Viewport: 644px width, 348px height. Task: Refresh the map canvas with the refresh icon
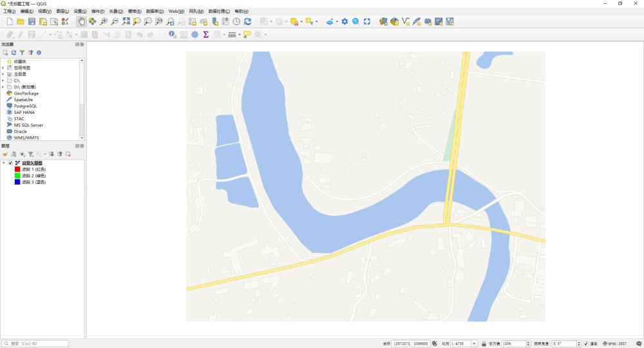248,22
